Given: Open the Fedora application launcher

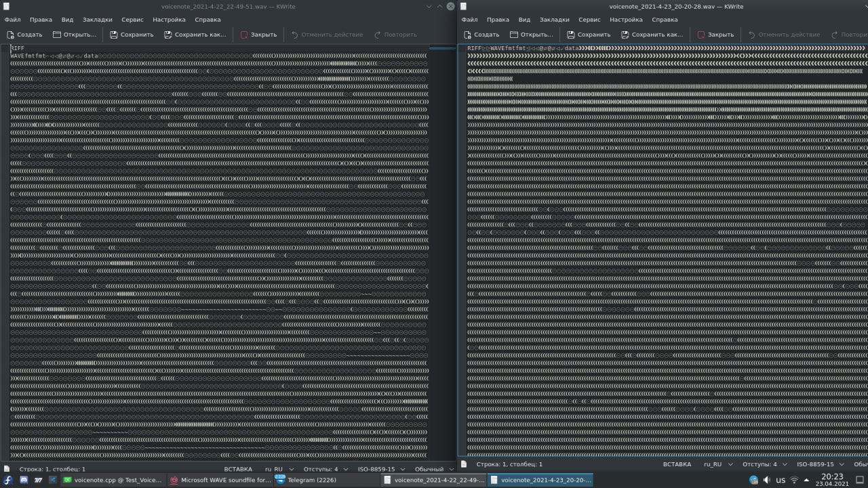Looking at the screenshot, I should pos(8,480).
